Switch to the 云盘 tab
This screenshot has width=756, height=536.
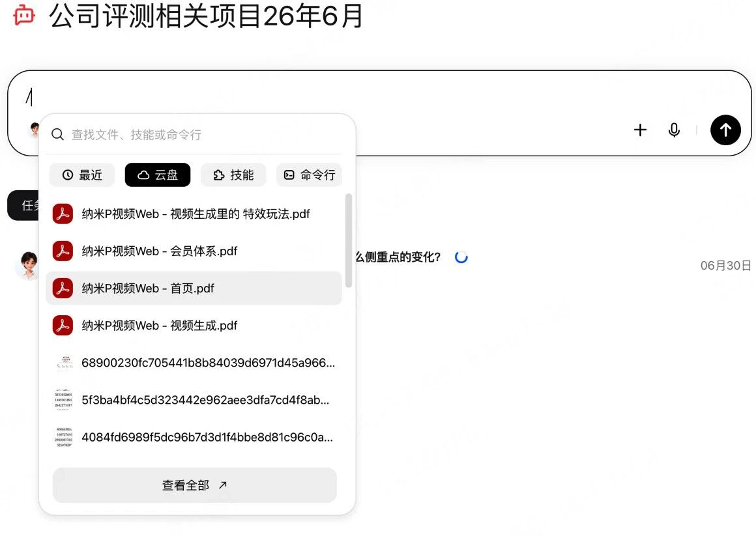click(x=158, y=175)
